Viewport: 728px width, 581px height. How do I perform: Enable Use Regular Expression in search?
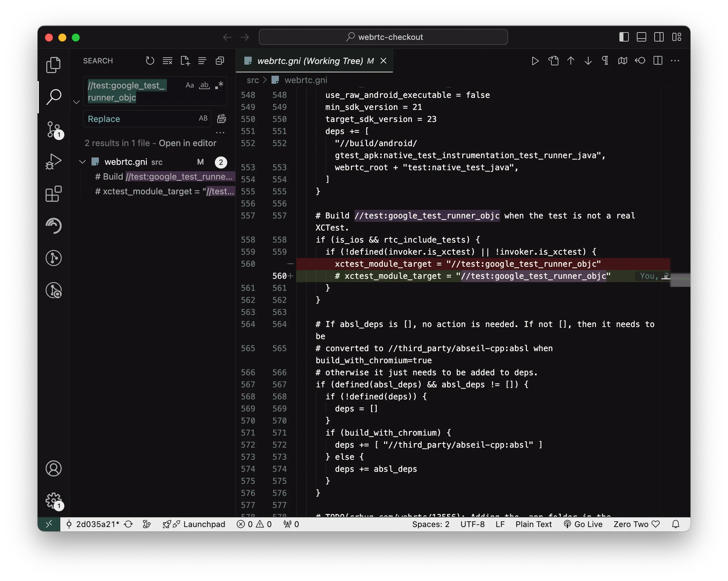click(x=219, y=85)
